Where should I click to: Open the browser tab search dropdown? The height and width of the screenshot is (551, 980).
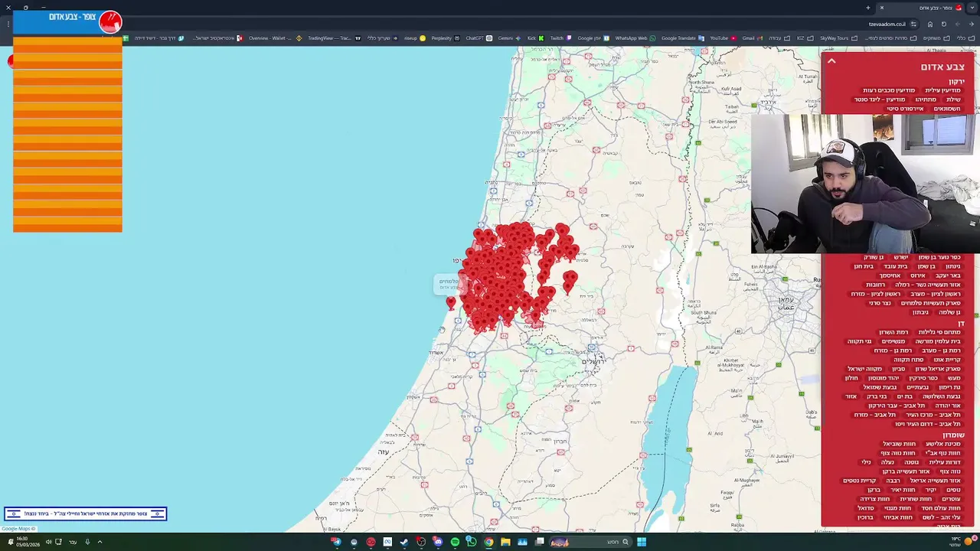pos(972,8)
